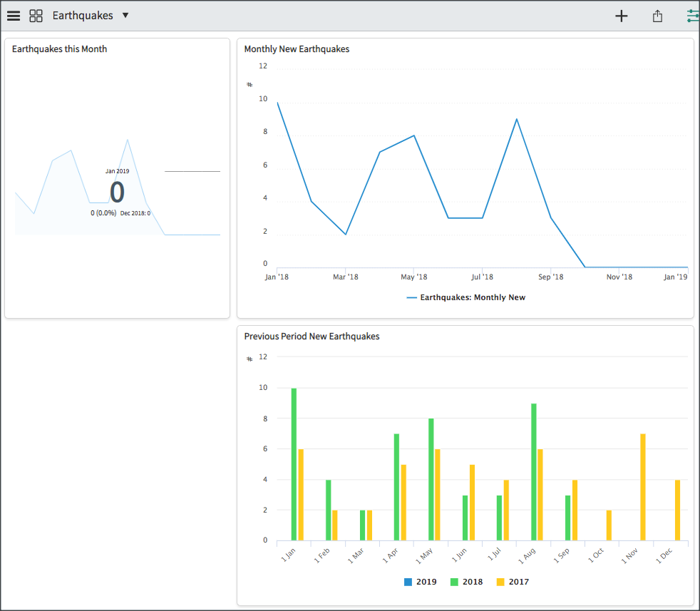Click the Monthly New Earthquakes chart title
This screenshot has height=611, width=700.
299,48
